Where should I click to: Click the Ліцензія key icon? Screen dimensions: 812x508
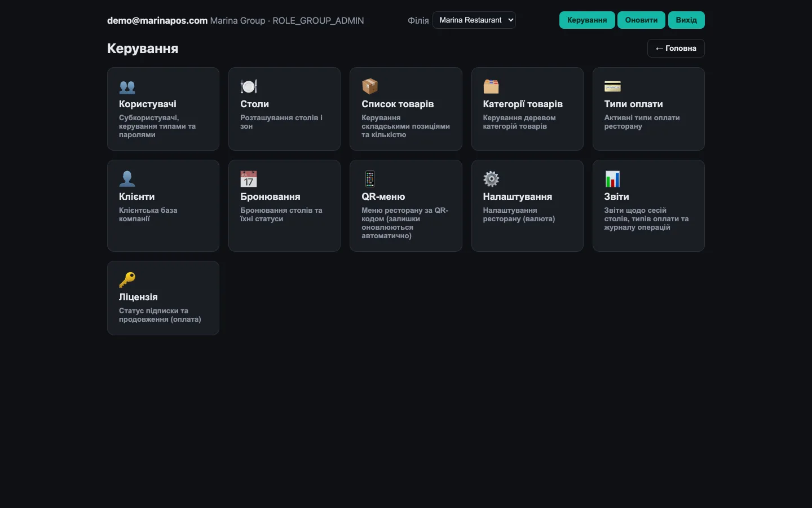pos(127,279)
